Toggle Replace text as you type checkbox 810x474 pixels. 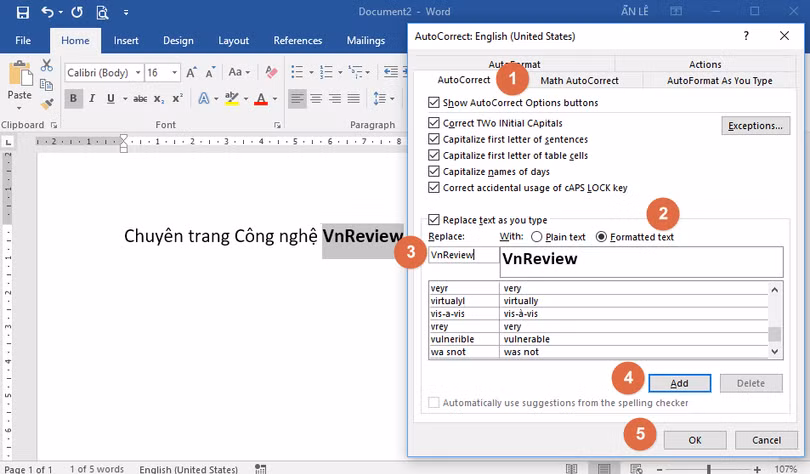(x=433, y=220)
